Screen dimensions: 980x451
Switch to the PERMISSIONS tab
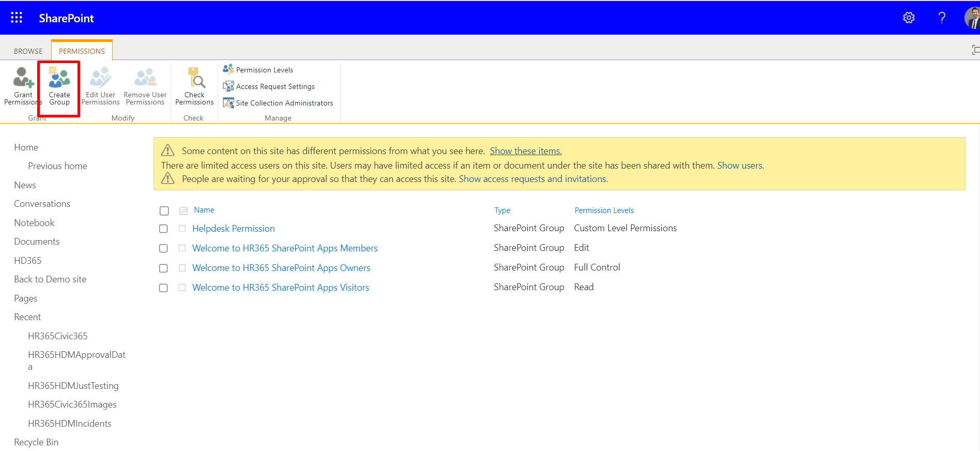(82, 51)
